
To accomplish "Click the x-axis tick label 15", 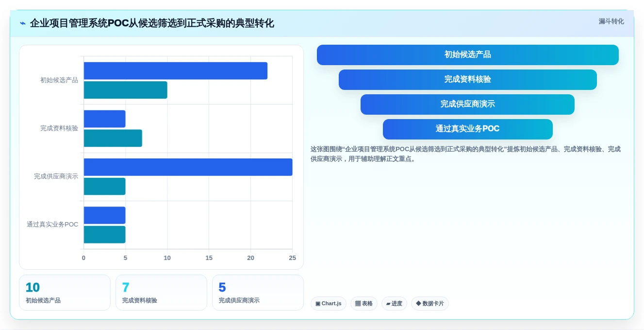I will [x=209, y=258].
